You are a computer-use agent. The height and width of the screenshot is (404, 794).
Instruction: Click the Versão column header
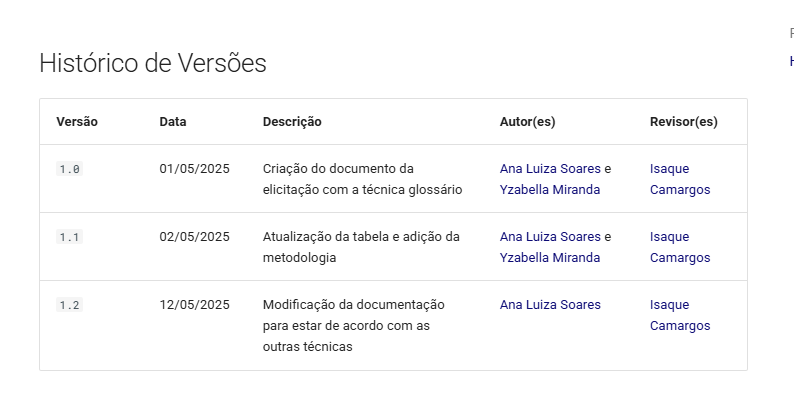click(77, 122)
